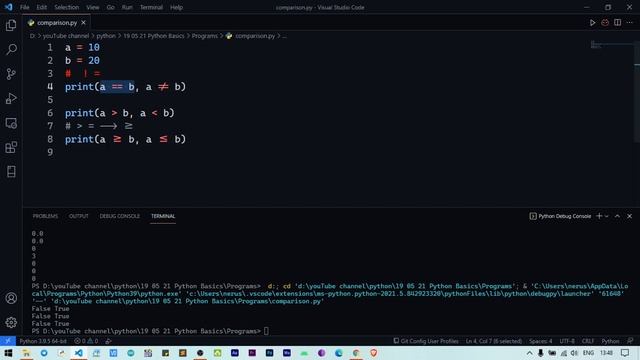The image size is (640, 360).
Task: Show hidden system tray icons
Action: [x=529, y=353]
